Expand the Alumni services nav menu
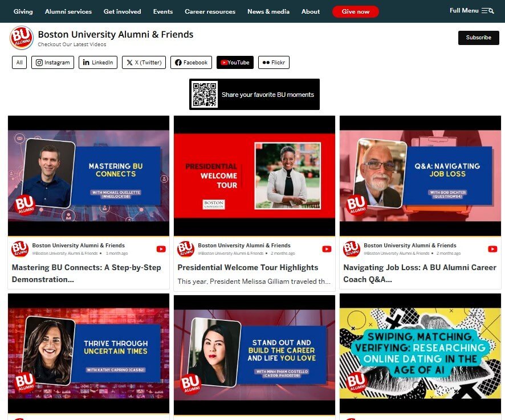Screen dimensions: 505x420 [68, 11]
